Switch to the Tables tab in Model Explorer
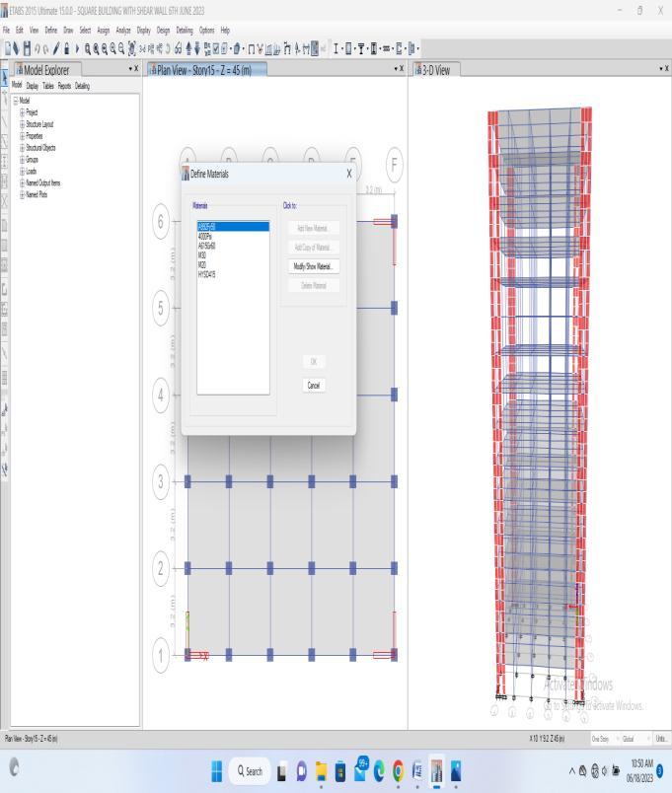Image resolution: width=672 pixels, height=793 pixels. pyautogui.click(x=48, y=86)
